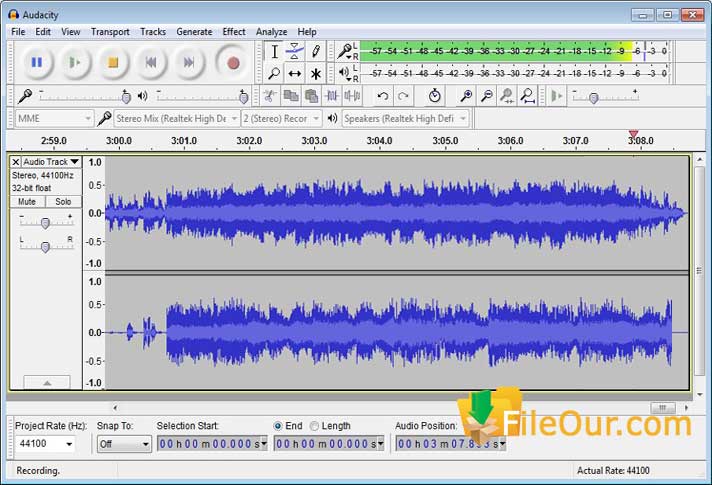This screenshot has height=485, width=712.
Task: Select the Zoom tool magnifier
Action: tap(274, 73)
